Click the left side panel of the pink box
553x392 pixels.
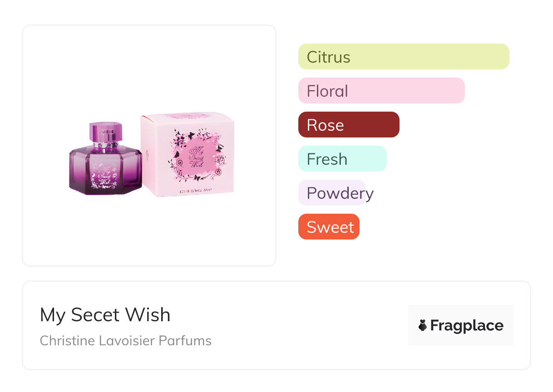click(x=147, y=157)
